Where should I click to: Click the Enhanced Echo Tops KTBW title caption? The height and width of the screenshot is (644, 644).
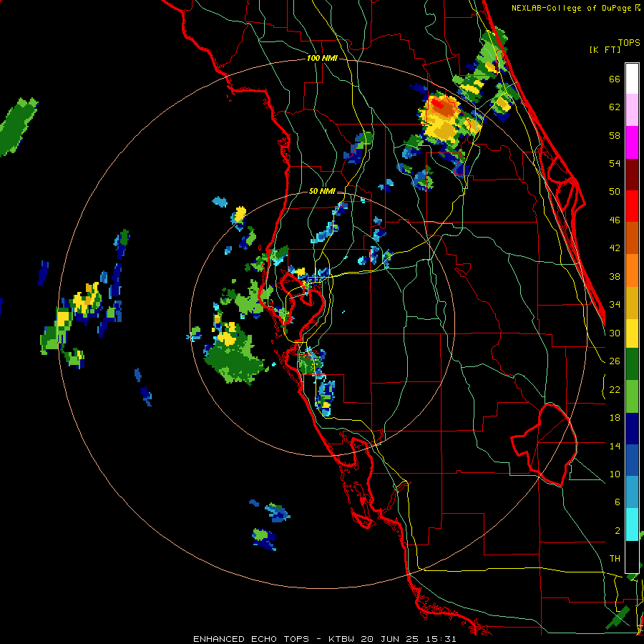pos(324,639)
